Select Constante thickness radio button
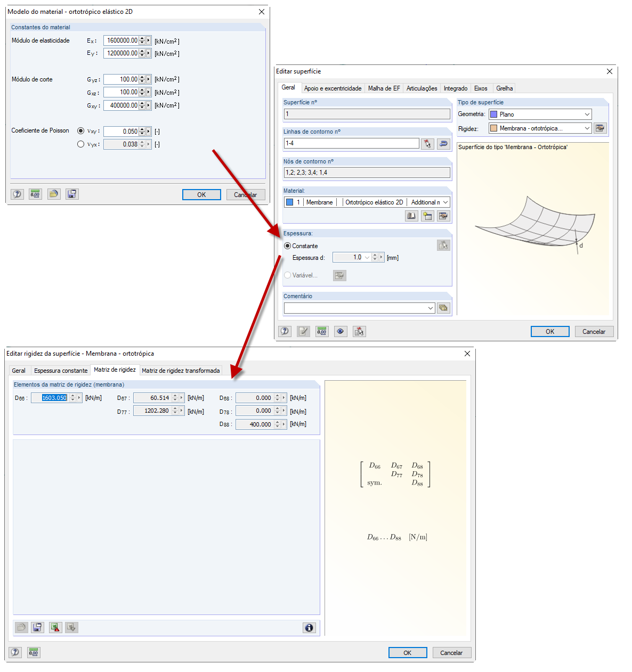632x672 pixels. 288,246
